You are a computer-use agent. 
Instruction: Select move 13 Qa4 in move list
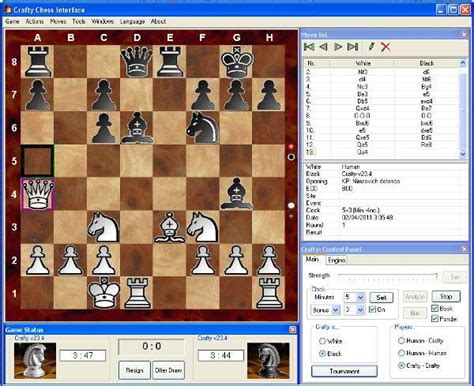362,152
